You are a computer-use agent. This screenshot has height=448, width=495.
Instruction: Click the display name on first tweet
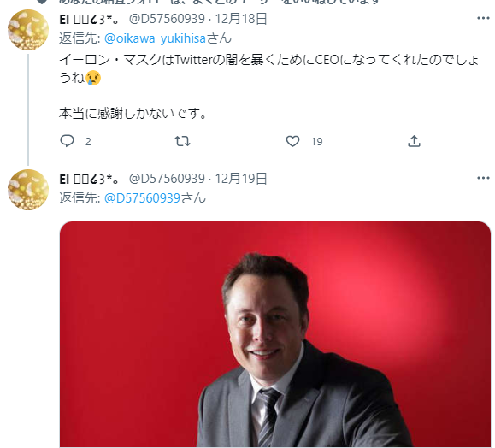tap(90, 20)
